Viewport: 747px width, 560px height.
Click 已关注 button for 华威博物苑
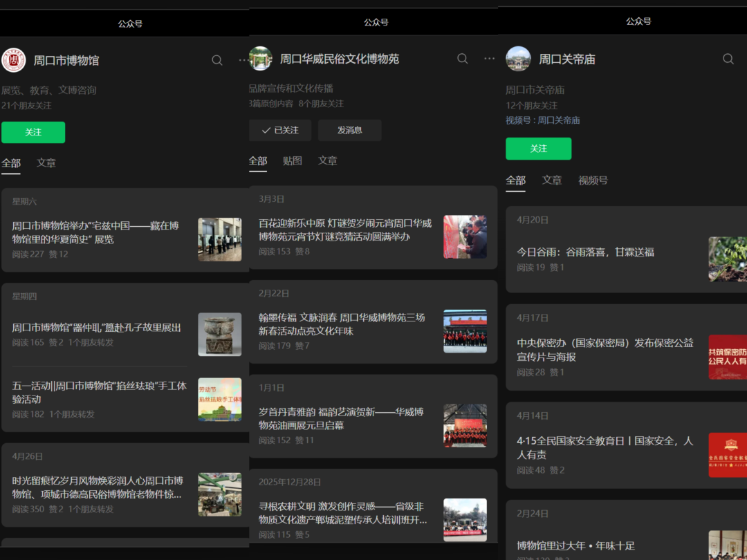tap(280, 130)
